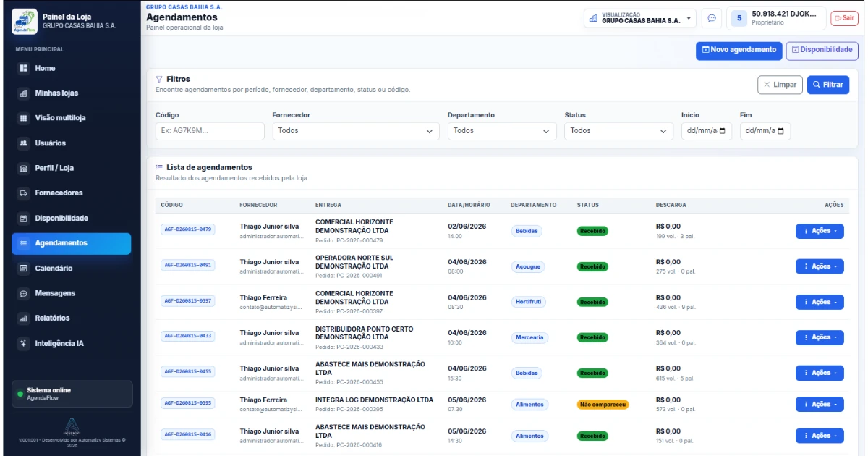Click the Automatizy logo in sidebar footer

coord(72,426)
